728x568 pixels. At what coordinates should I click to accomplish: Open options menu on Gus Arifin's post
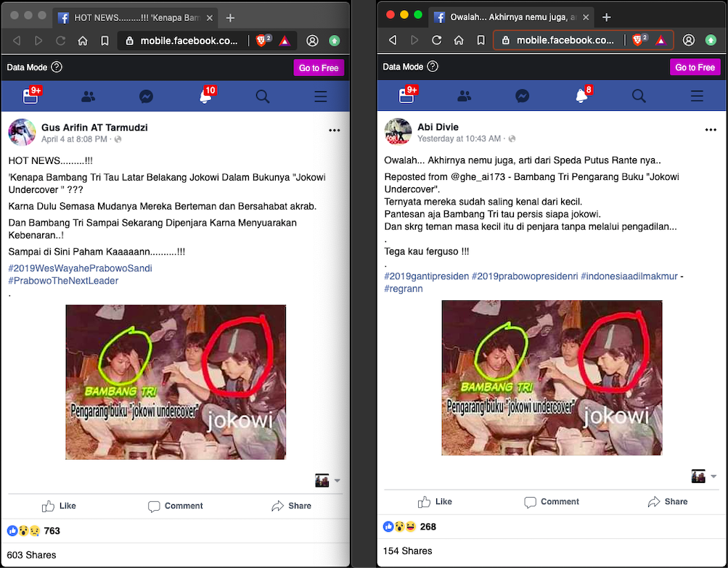click(334, 131)
